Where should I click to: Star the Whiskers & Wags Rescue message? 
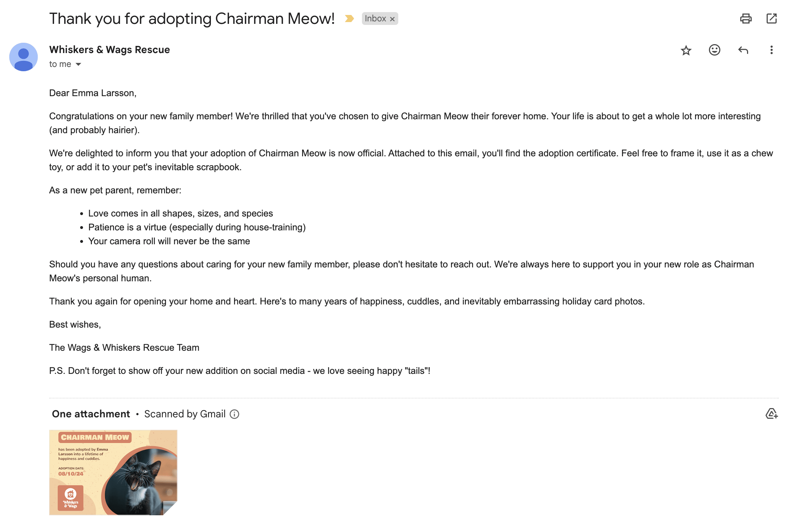coord(686,50)
